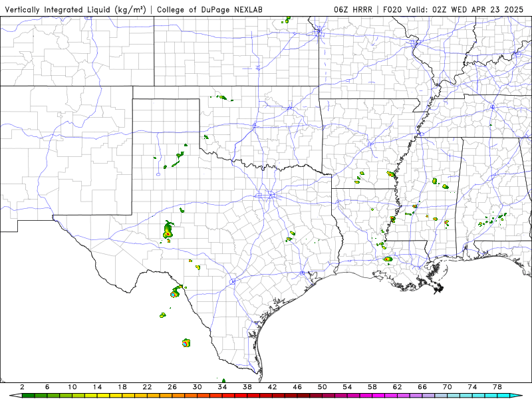Click legend value 22 on the color scale
The image size is (532, 399).
147,387
